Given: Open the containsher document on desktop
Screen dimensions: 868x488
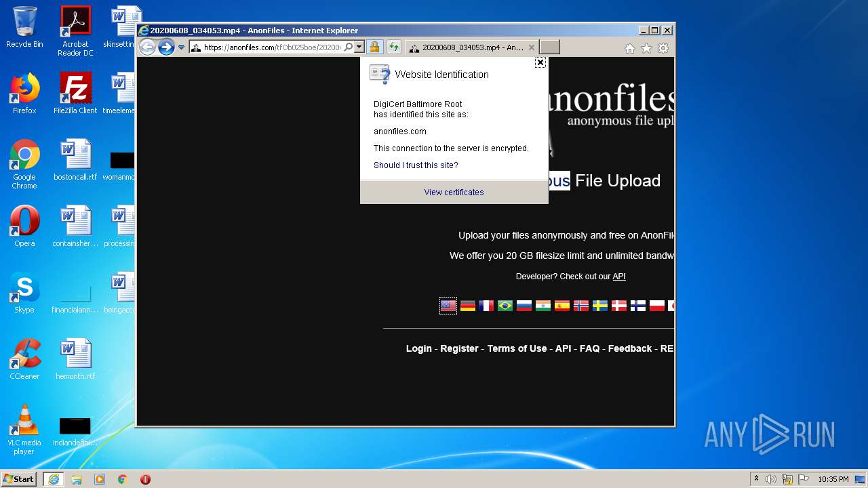Looking at the screenshot, I should tap(75, 226).
